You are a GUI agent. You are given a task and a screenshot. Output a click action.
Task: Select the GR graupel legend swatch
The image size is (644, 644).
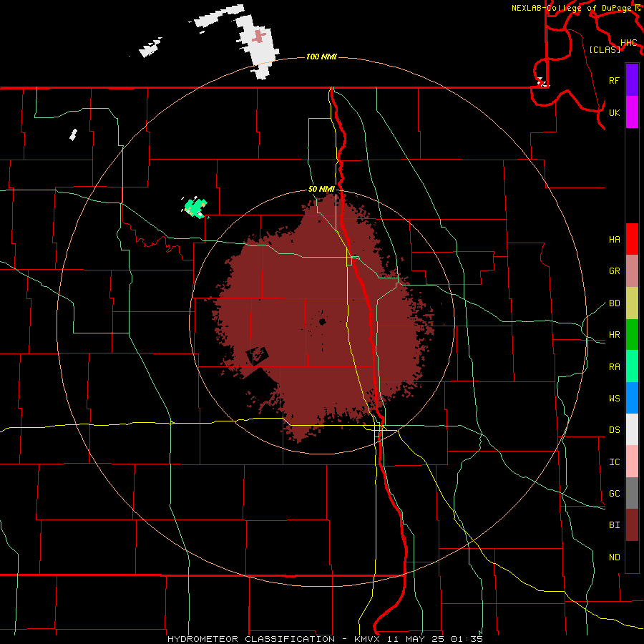(632, 271)
